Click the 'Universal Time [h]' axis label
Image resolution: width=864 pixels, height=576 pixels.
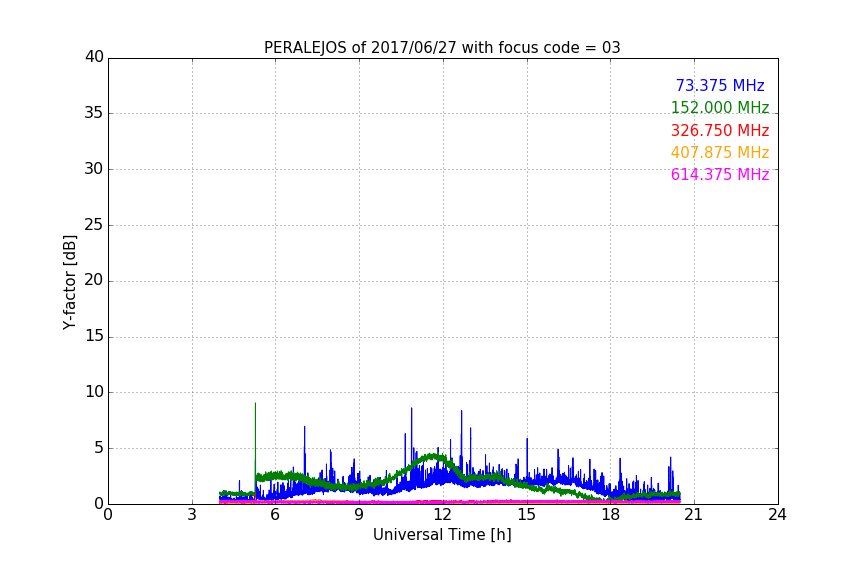442,535
